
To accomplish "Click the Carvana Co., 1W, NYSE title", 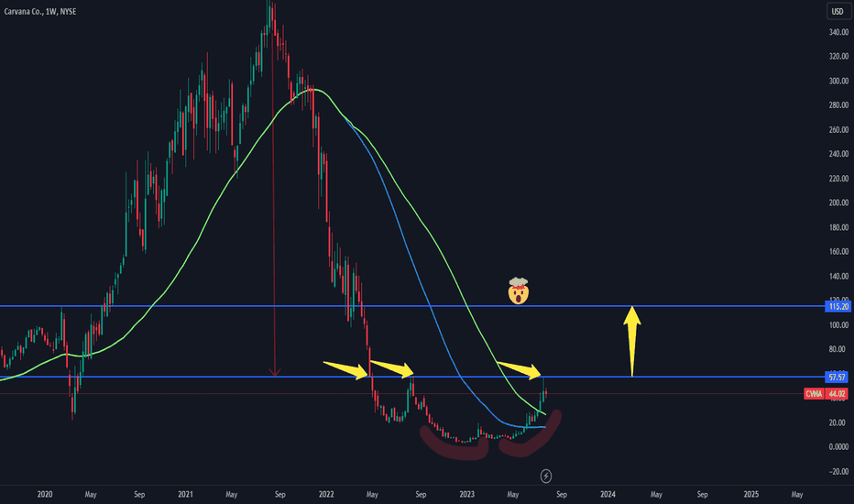I will pyautogui.click(x=40, y=11).
